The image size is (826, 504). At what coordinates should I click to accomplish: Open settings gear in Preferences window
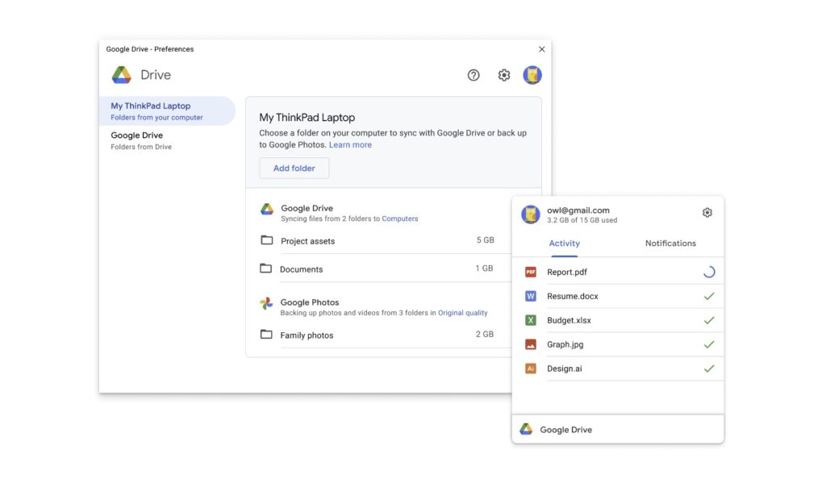tap(504, 75)
